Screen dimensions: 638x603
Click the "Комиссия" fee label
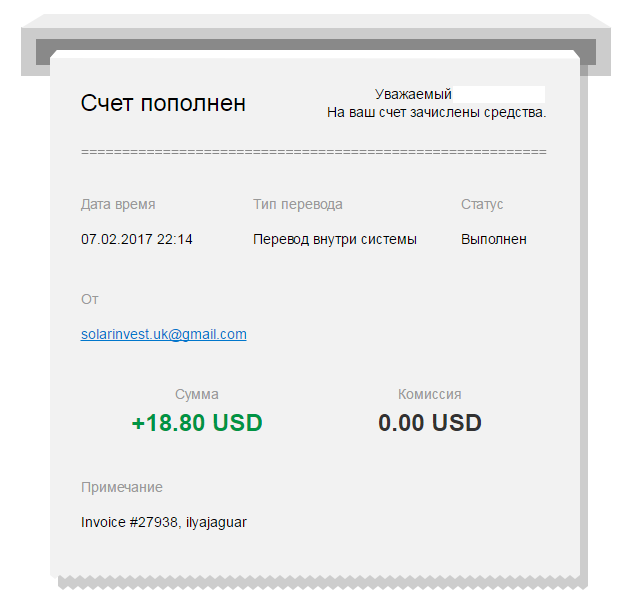coord(430,394)
